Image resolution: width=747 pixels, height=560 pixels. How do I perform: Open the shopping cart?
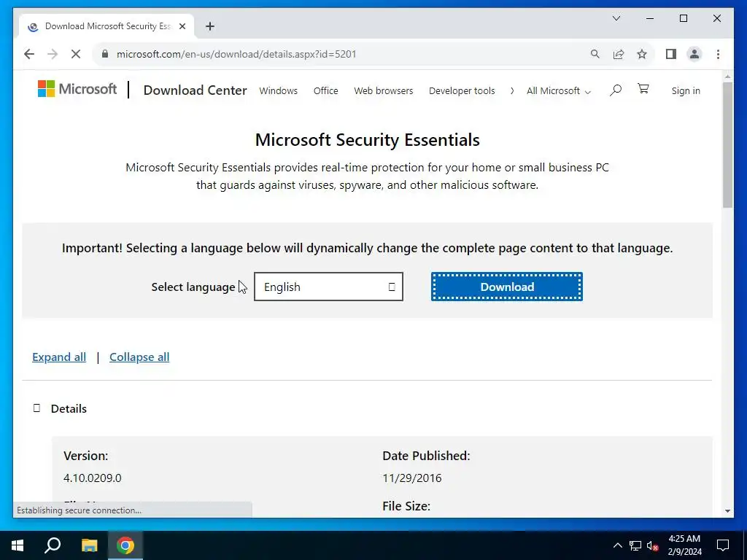(x=643, y=88)
